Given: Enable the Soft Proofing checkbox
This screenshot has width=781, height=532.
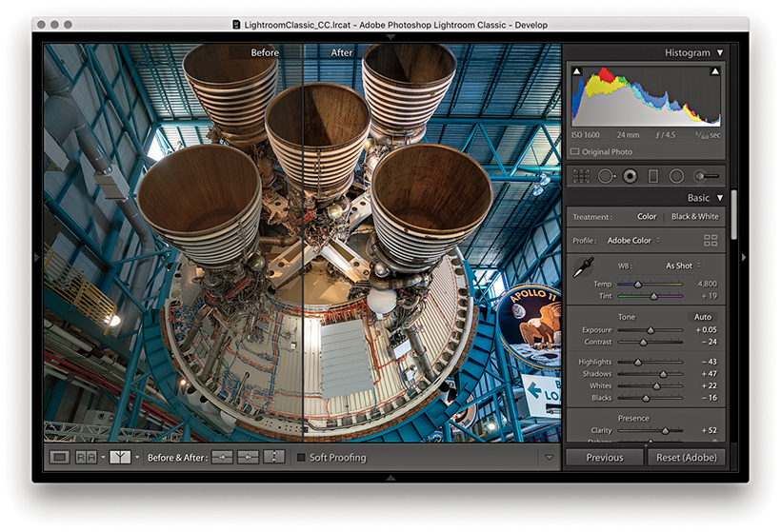Looking at the screenshot, I should [302, 458].
